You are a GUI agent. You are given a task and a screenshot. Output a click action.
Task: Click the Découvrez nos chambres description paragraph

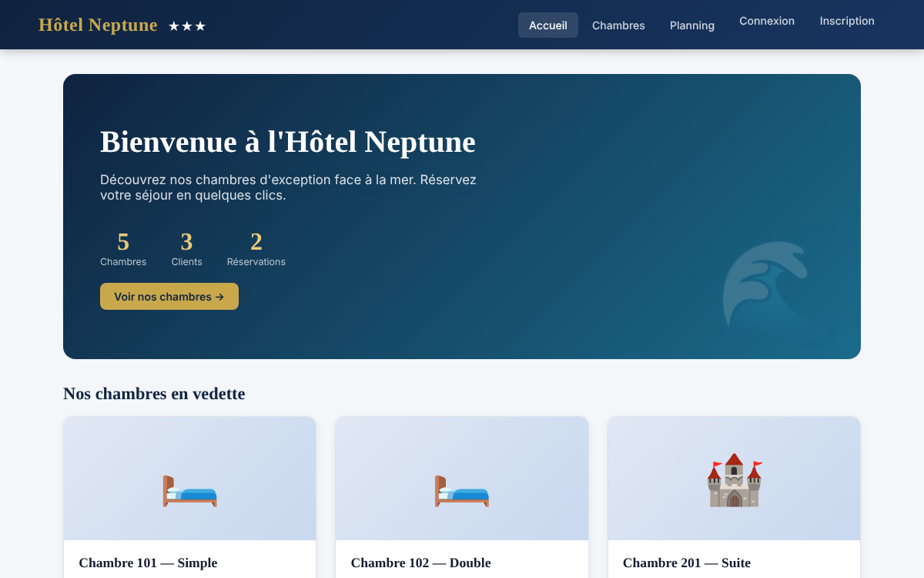coord(289,187)
